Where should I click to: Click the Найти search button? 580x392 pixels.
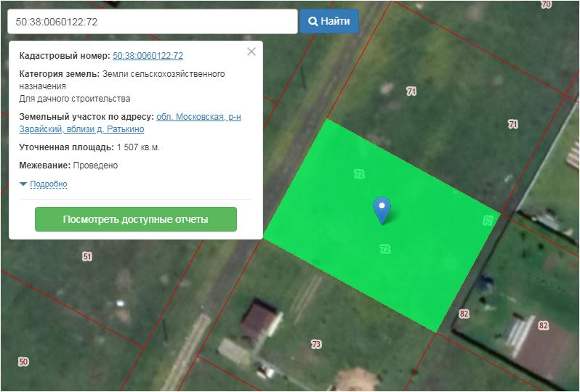[329, 21]
